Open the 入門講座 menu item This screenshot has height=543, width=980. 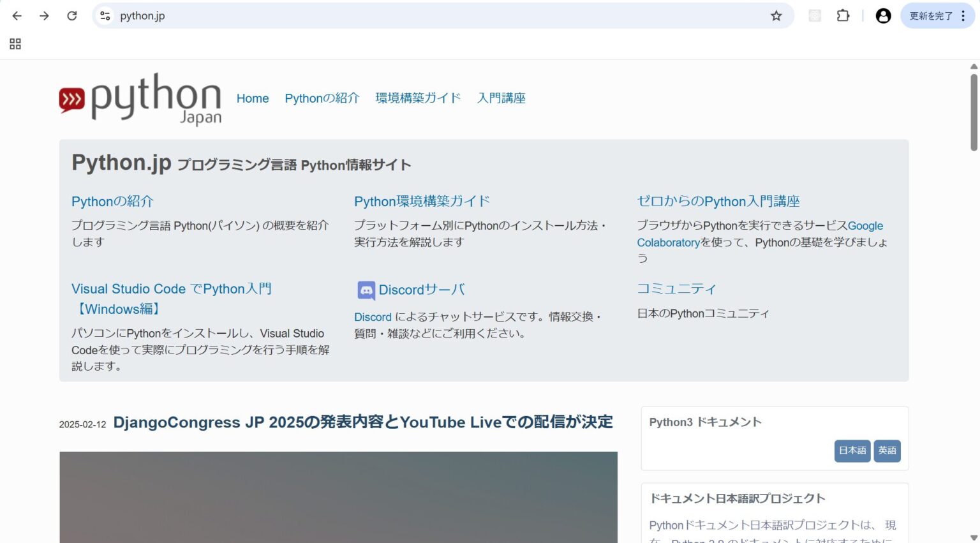tap(501, 98)
